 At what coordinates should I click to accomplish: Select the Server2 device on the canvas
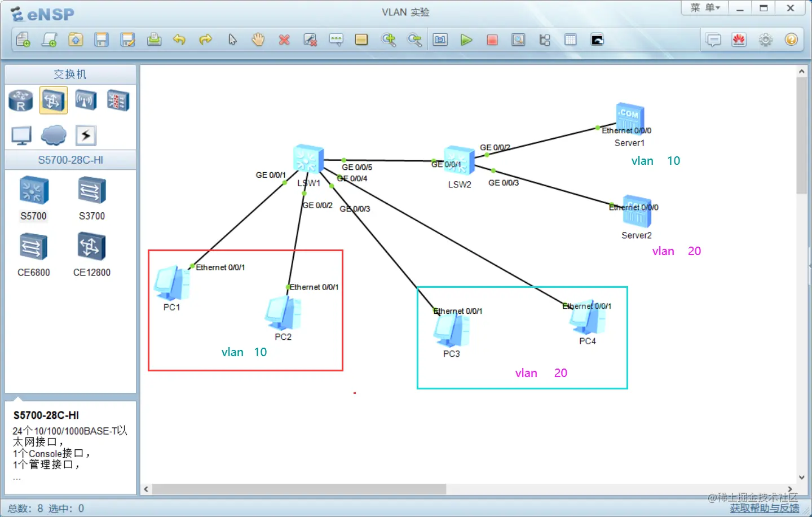(x=637, y=213)
